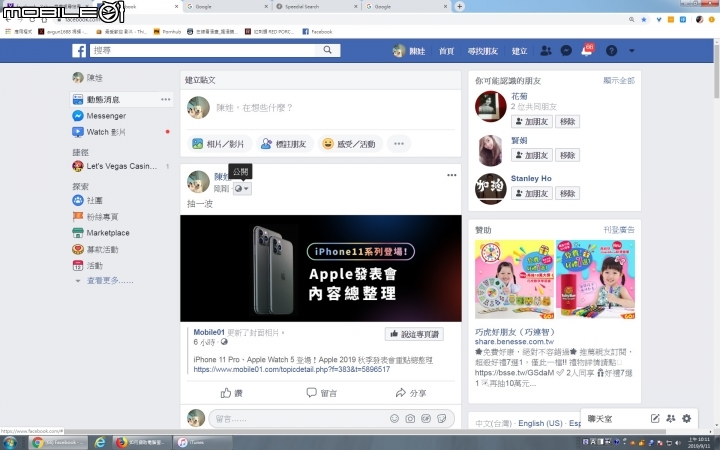Open the mobile01.com topicdetail link
720x450 pixels.
tap(292, 369)
